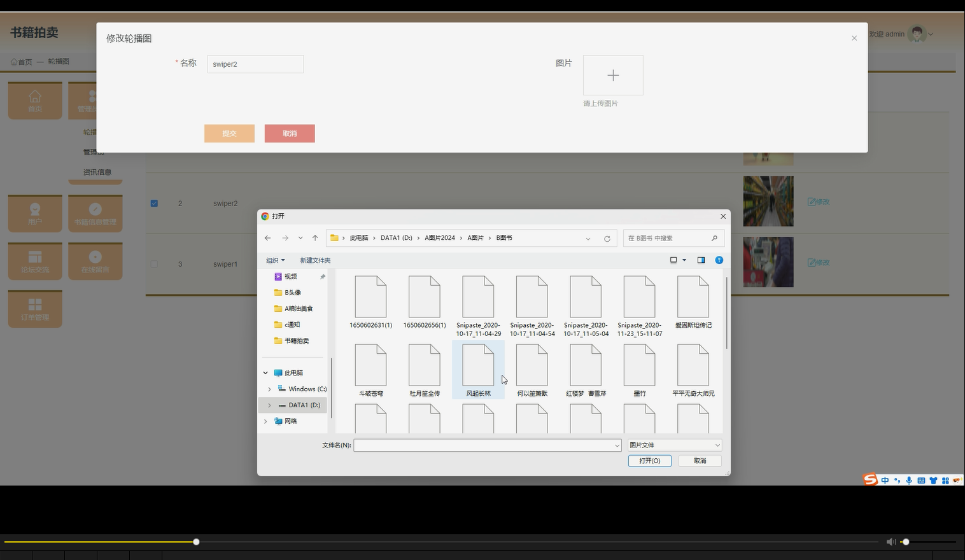Viewport: 965px width, 560px height.
Task: Select 视频 in the navigation pane
Action: [290, 276]
